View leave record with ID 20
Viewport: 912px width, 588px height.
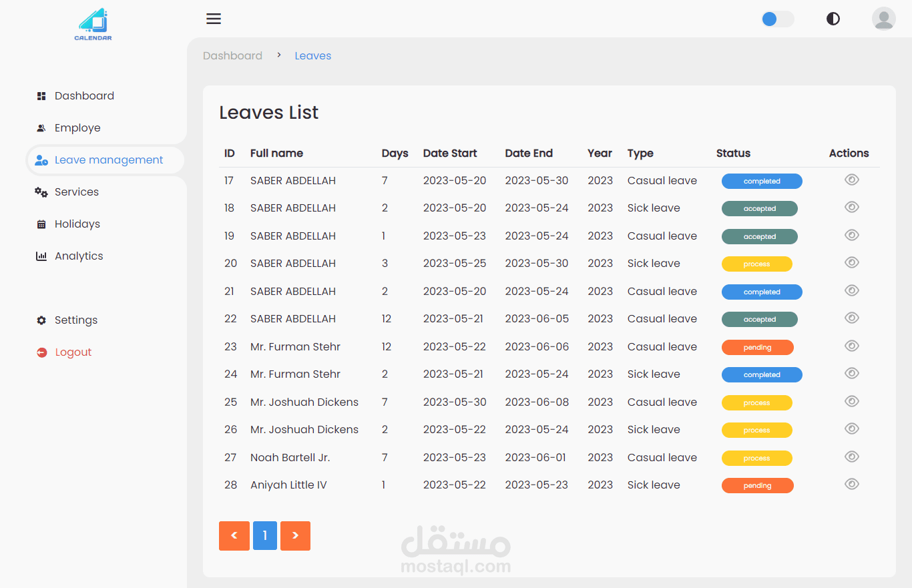(x=851, y=262)
